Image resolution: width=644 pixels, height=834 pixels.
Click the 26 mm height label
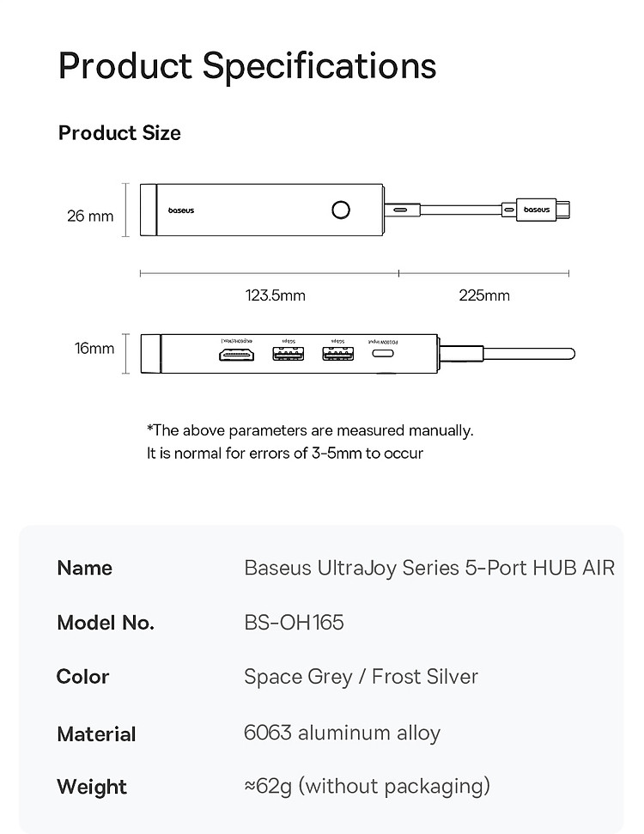click(x=90, y=216)
